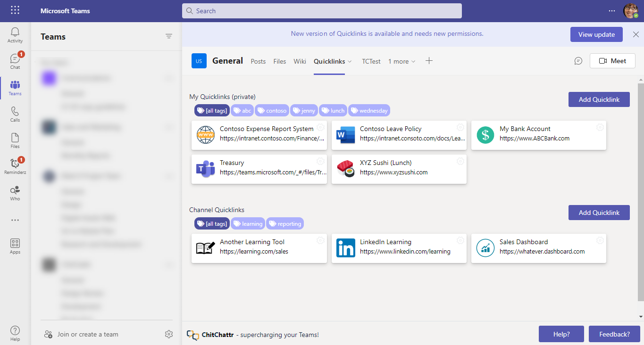644x345 pixels.
Task: Click Add Quicklink for Channel Quicklinks
Action: pyautogui.click(x=599, y=213)
